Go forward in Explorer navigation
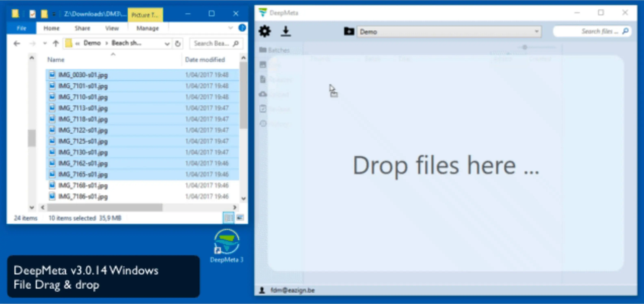This screenshot has width=644, height=304. [32, 43]
